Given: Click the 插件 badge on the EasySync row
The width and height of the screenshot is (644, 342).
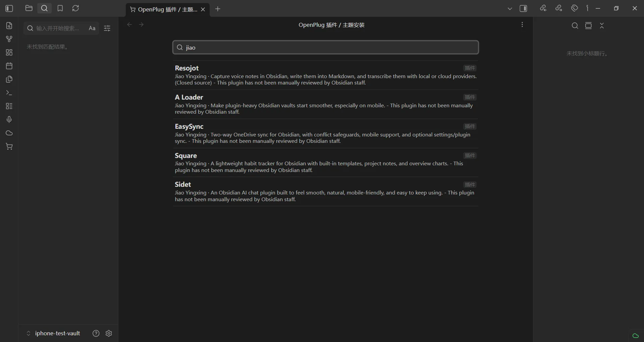Looking at the screenshot, I should [470, 126].
